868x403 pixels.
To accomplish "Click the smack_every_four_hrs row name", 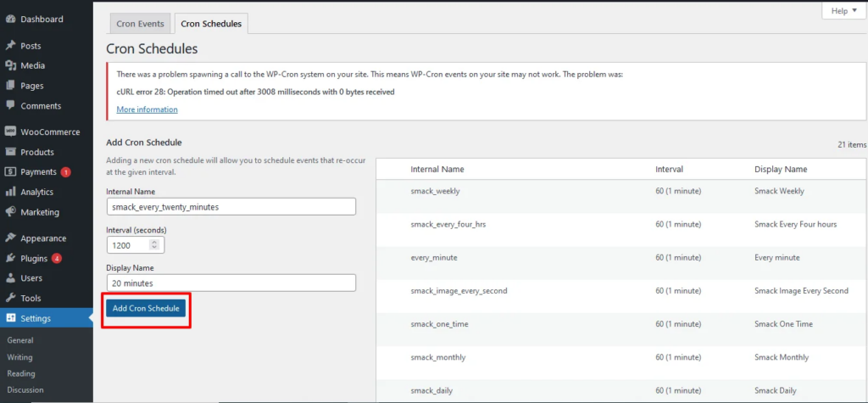I will pos(448,225).
